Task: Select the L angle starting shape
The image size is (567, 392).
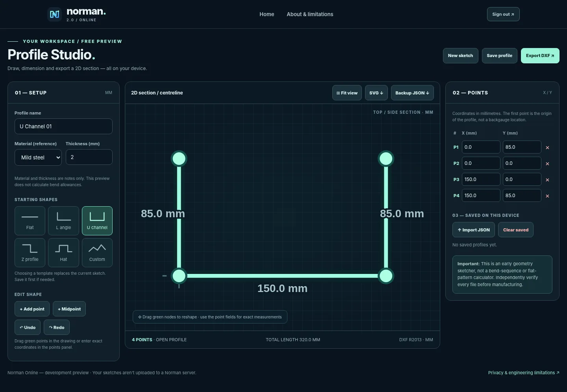Action: (63, 221)
